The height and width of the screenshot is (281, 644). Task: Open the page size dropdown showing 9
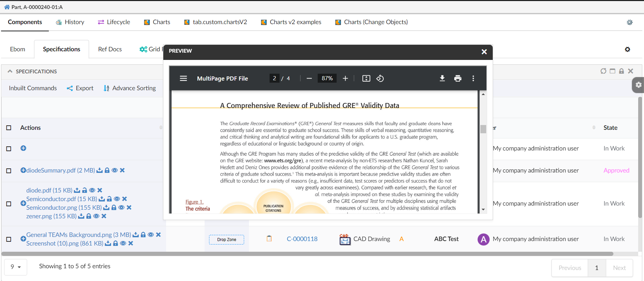point(15,267)
